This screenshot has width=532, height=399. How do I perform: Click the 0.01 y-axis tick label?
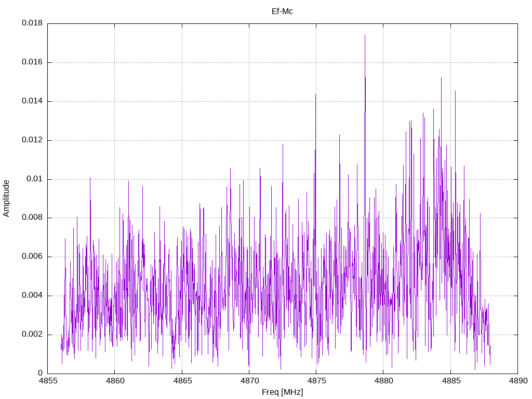pos(35,179)
